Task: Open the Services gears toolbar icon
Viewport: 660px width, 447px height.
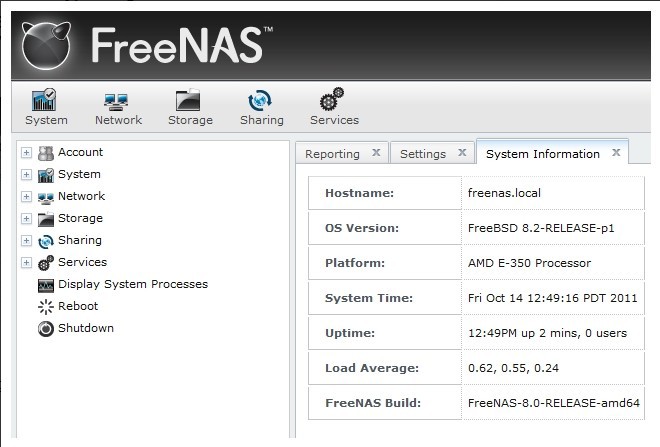Action: (x=333, y=101)
